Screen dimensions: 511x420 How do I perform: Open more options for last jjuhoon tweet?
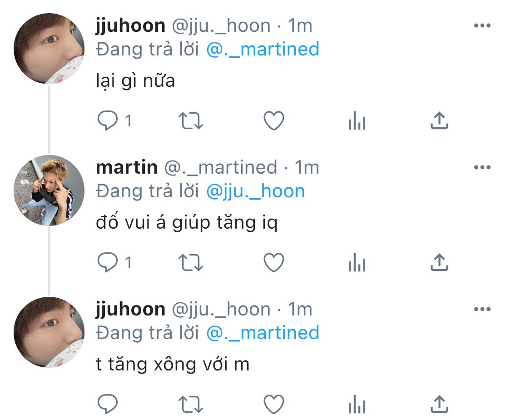(x=482, y=309)
